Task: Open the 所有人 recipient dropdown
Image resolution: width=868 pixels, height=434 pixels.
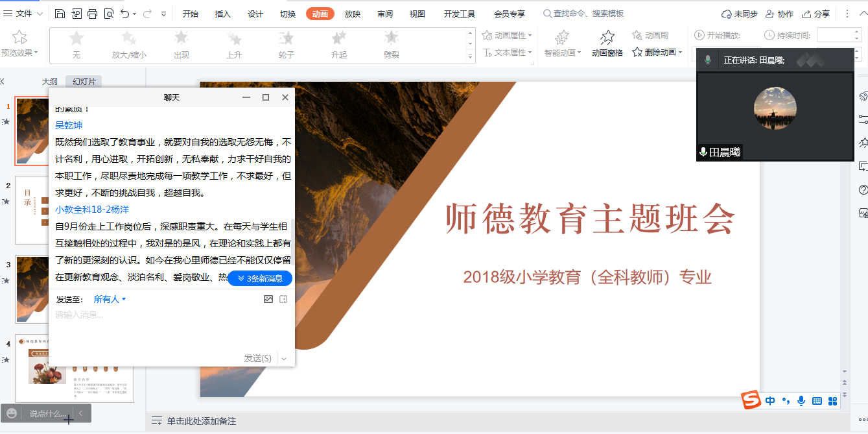Action: (x=110, y=299)
